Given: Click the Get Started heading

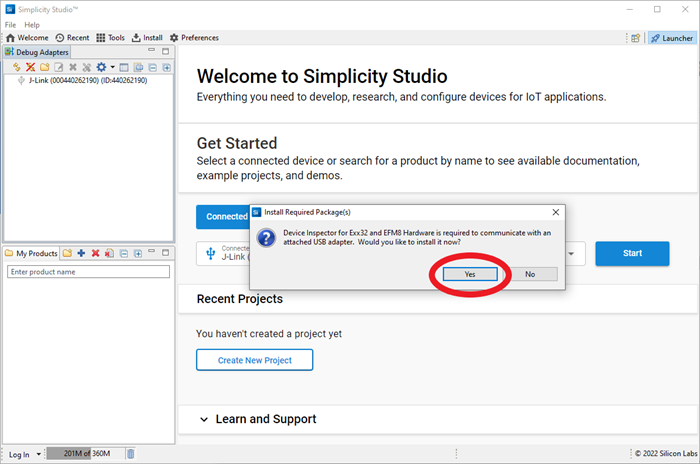Looking at the screenshot, I should [x=237, y=143].
